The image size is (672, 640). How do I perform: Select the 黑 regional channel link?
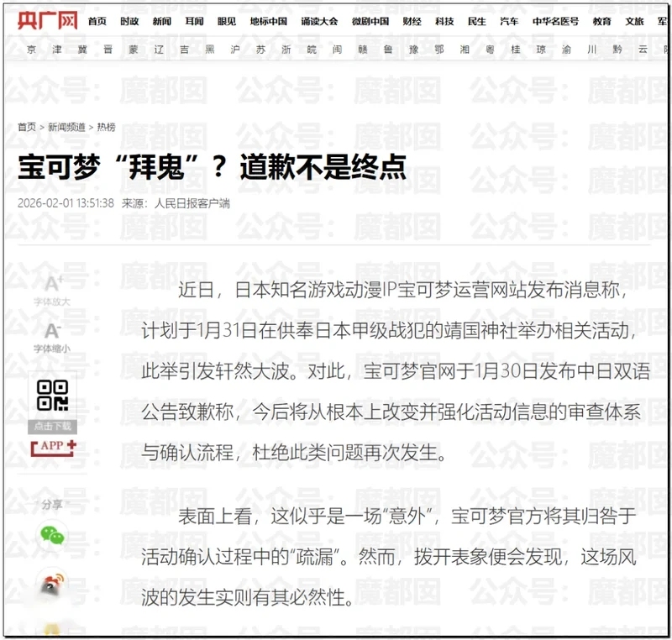click(x=209, y=50)
